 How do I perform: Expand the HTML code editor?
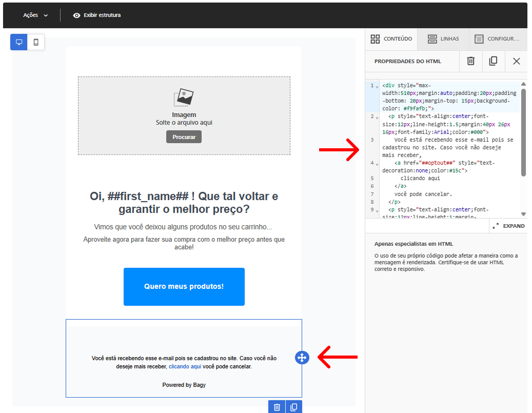tap(508, 226)
